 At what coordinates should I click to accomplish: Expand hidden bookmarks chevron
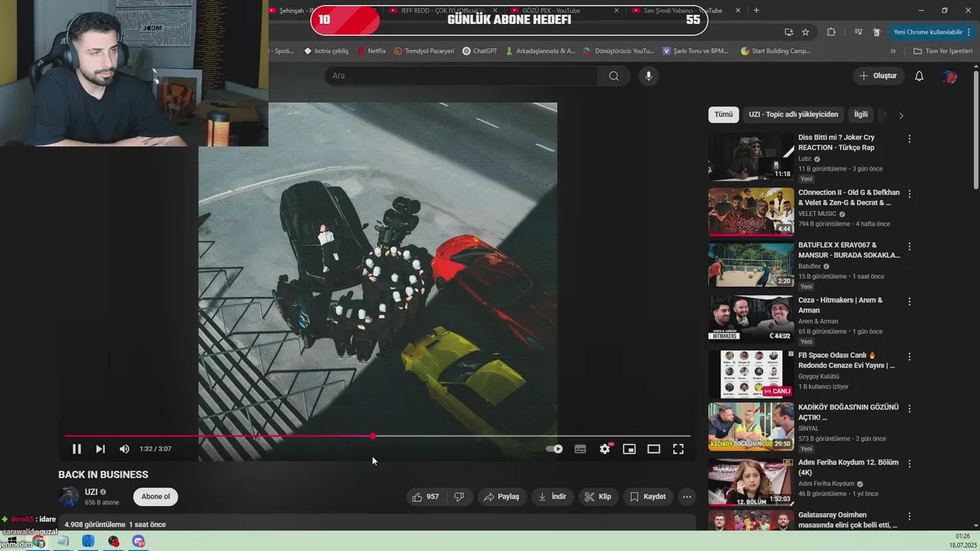(893, 51)
